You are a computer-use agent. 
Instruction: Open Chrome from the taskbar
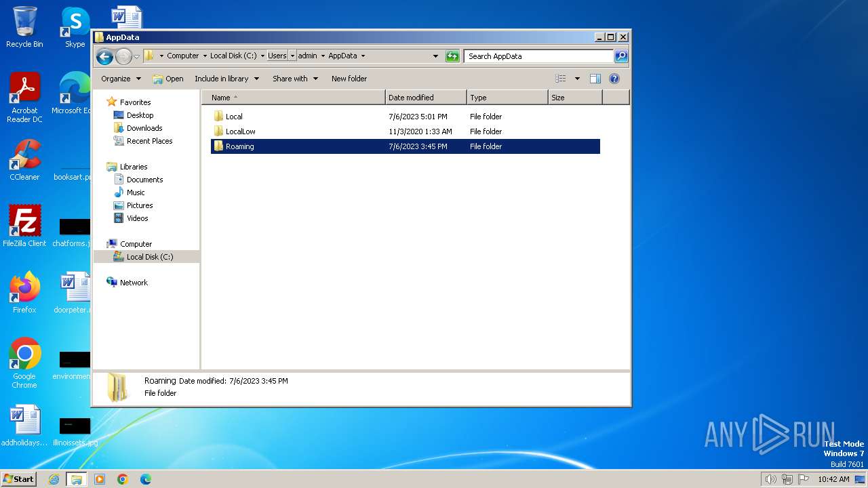point(123,479)
